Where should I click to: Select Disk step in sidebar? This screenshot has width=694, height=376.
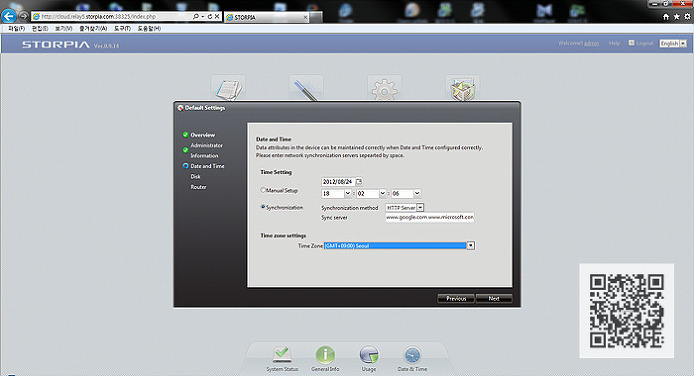(195, 176)
